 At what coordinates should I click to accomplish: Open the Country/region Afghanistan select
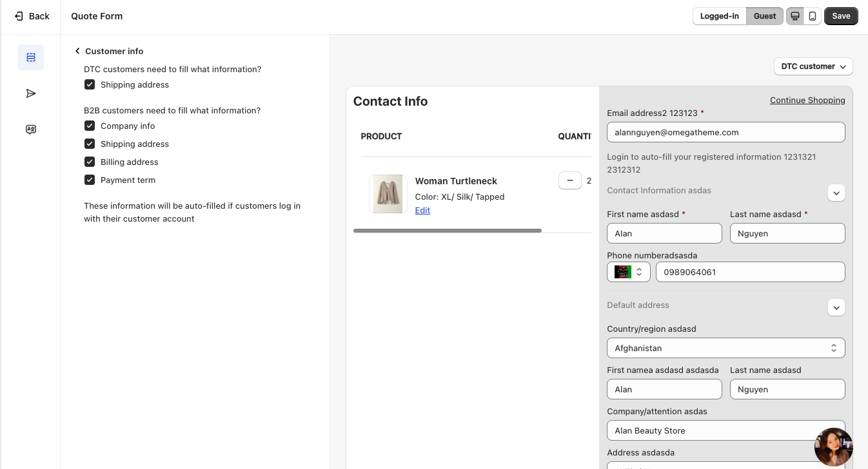[x=725, y=348]
